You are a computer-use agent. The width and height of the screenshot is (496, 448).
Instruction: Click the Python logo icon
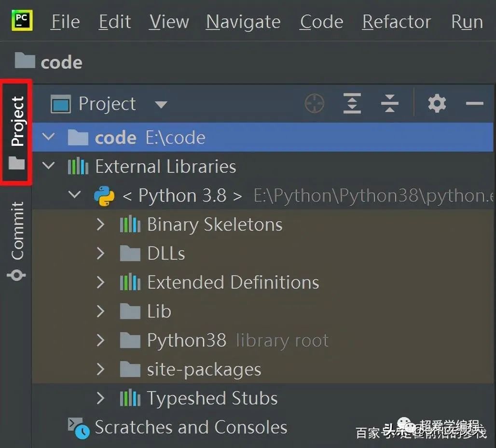coord(104,196)
